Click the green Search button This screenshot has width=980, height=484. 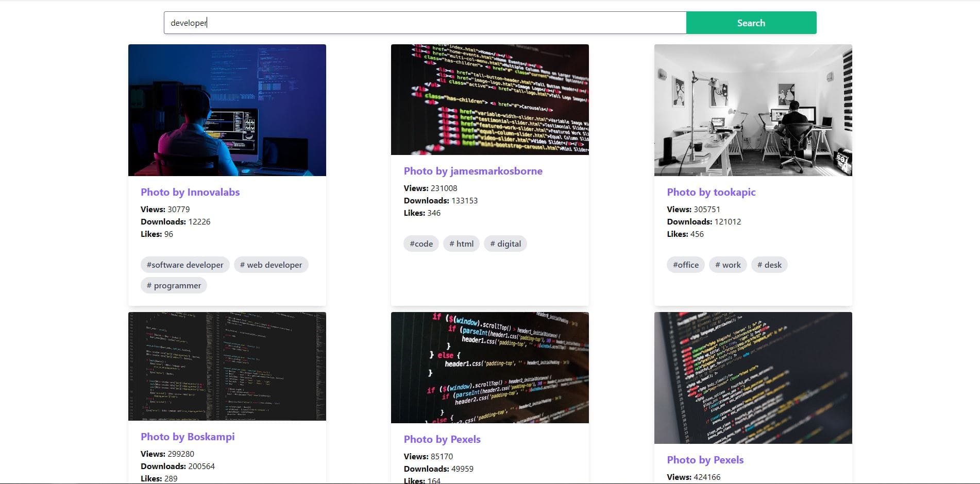coord(751,23)
